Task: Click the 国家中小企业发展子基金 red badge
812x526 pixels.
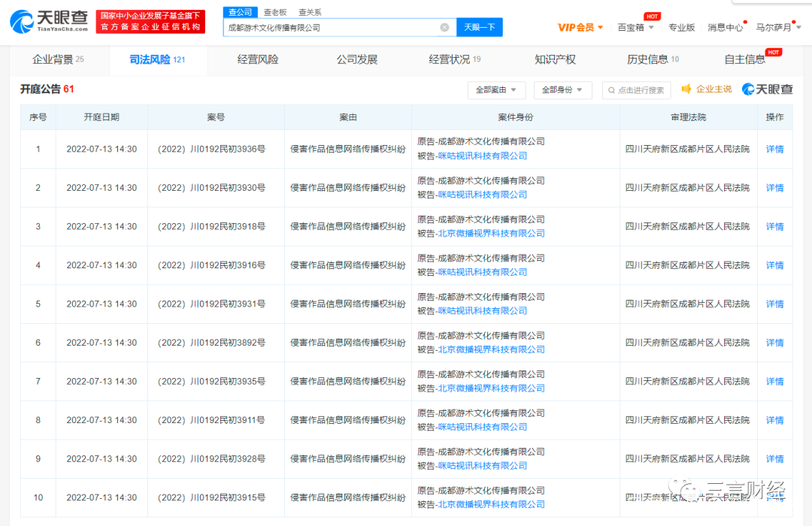Action: 150,22
